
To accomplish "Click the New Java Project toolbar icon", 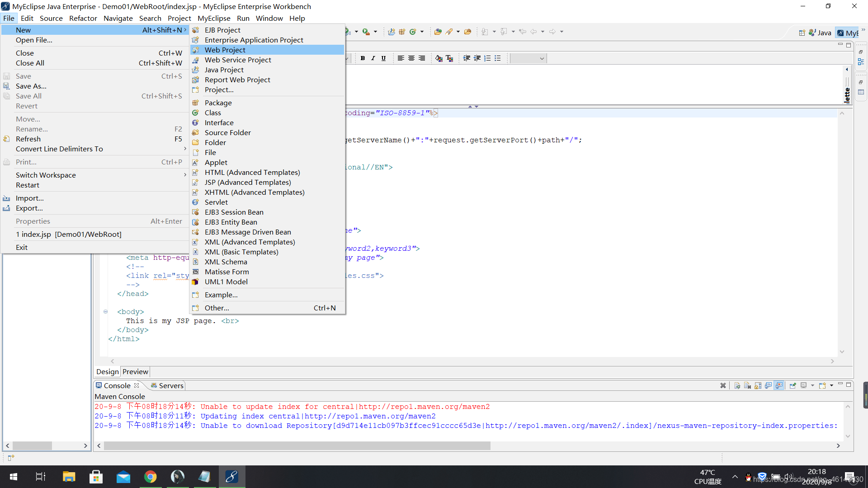I will 392,32.
